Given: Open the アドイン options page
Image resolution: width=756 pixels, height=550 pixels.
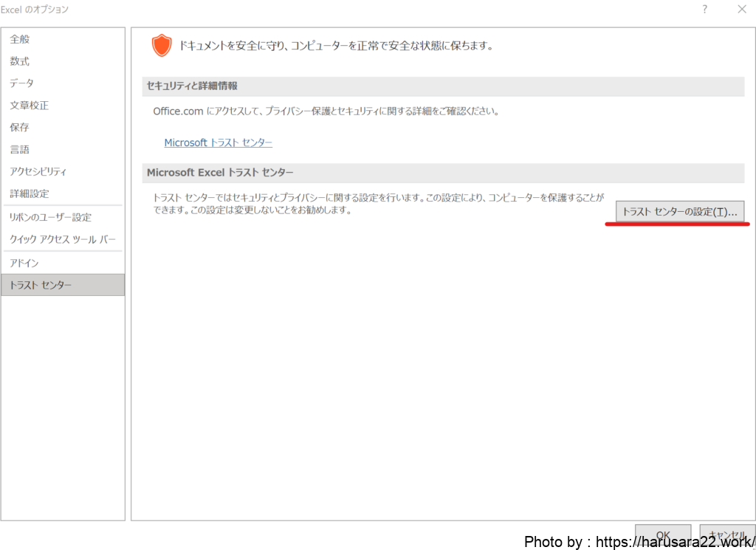Looking at the screenshot, I should [x=24, y=264].
